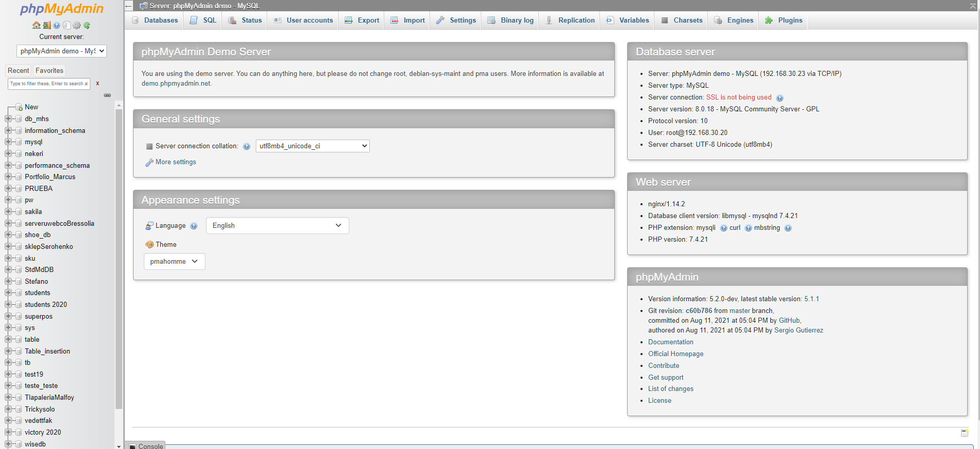
Task: Click the Home icon under the logo
Action: click(36, 25)
